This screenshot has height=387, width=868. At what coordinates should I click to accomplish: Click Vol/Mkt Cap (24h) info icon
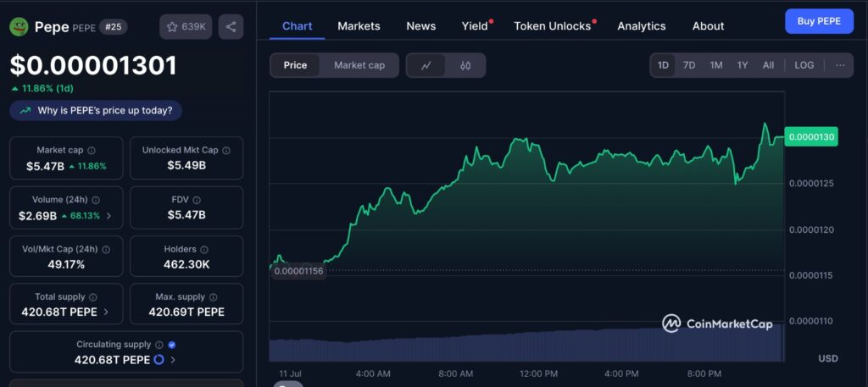click(x=106, y=249)
